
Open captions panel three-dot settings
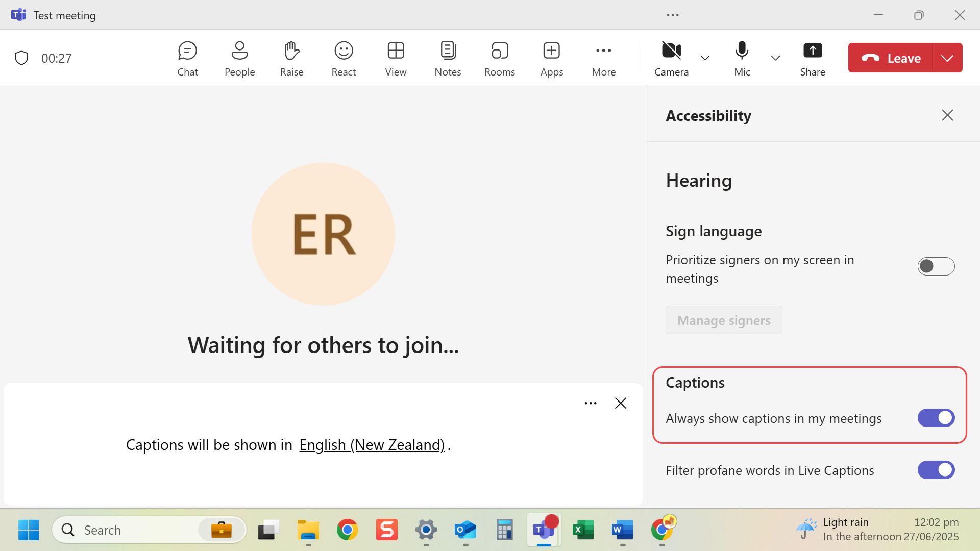[591, 403]
